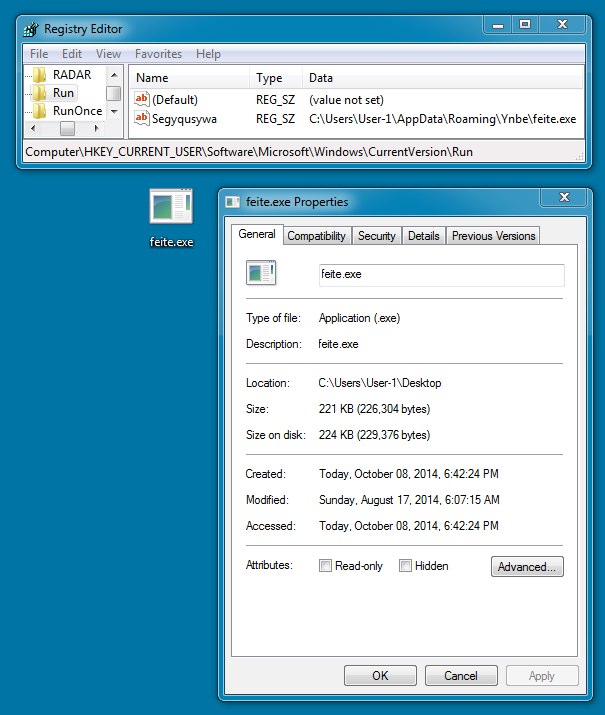Image resolution: width=605 pixels, height=715 pixels.
Task: Switch to the Compatibility tab
Action: click(x=316, y=236)
